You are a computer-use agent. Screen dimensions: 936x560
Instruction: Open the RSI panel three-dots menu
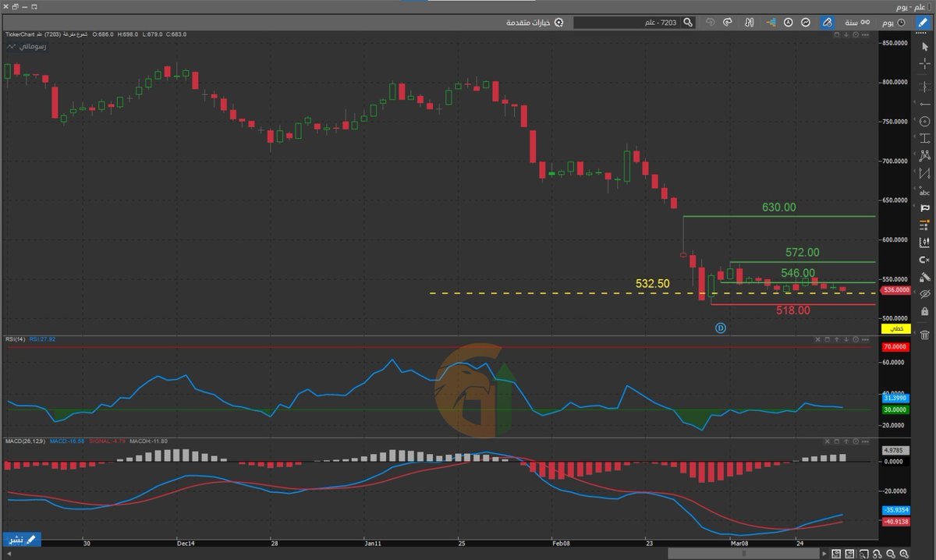coord(865,340)
